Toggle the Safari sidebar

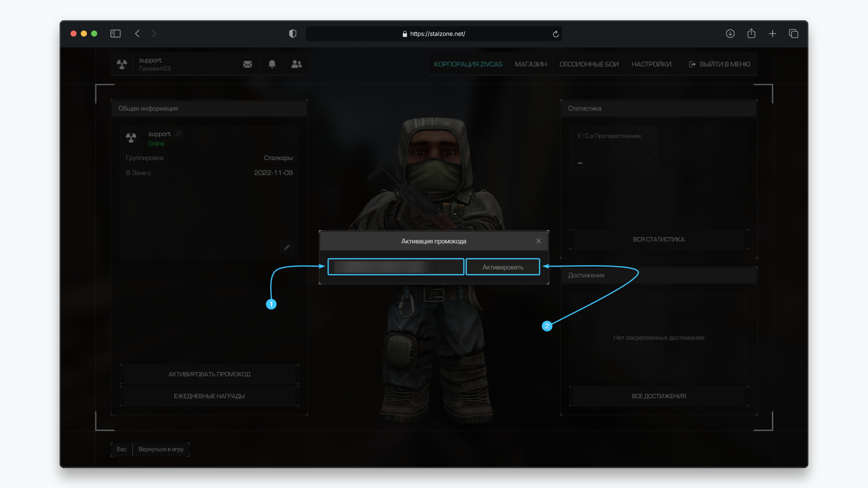[x=115, y=34]
